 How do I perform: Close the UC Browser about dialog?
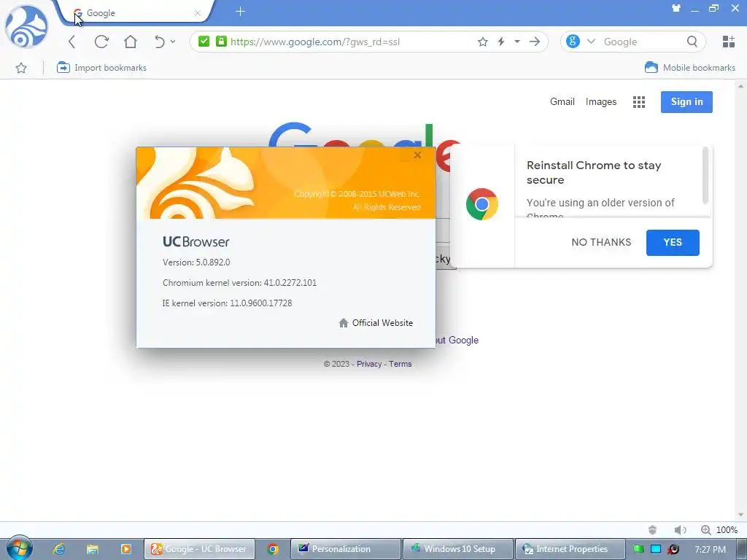(x=417, y=155)
